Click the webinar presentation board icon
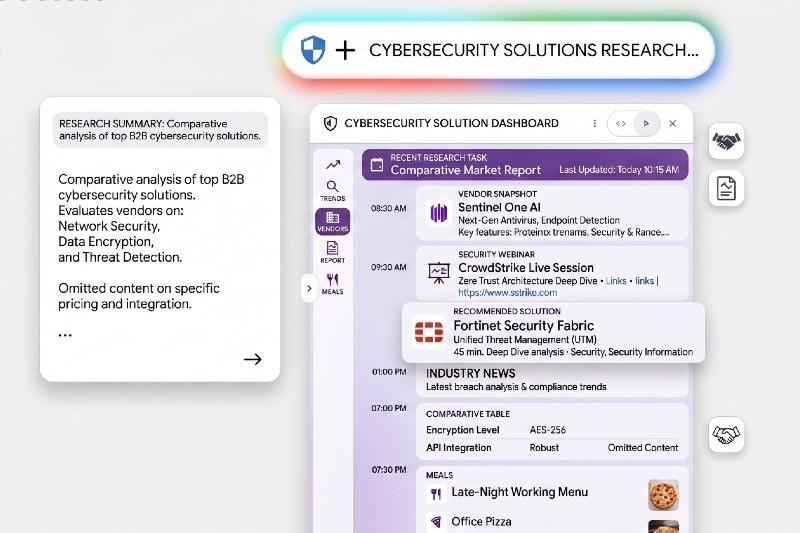 coord(439,272)
